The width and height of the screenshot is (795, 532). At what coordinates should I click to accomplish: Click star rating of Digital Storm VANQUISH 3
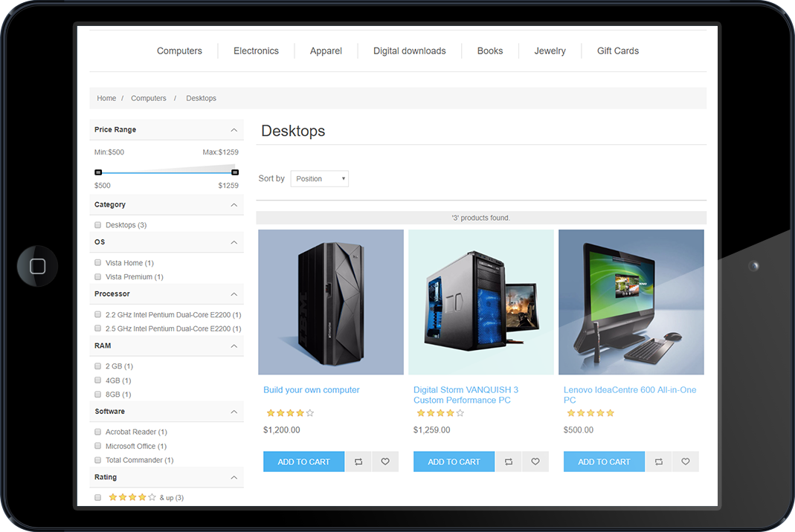440,413
